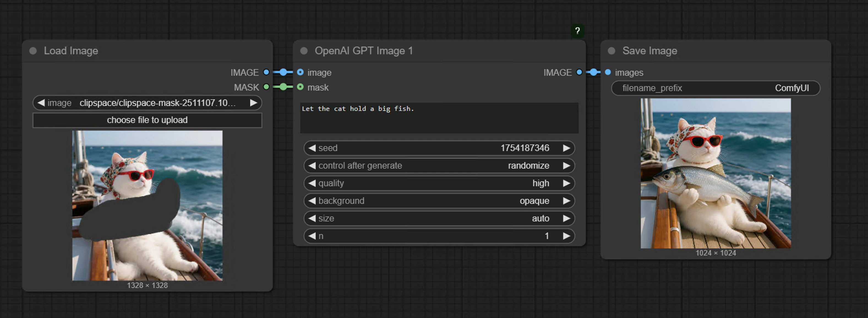Click the images input dot on Save Image
Screen dimensions: 868x318
[x=608, y=72]
